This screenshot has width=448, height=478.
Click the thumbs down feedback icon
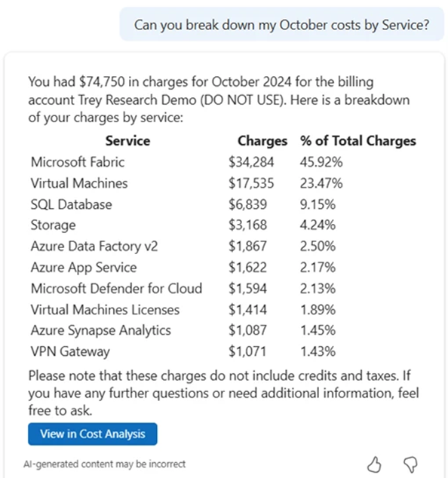[x=410, y=464]
